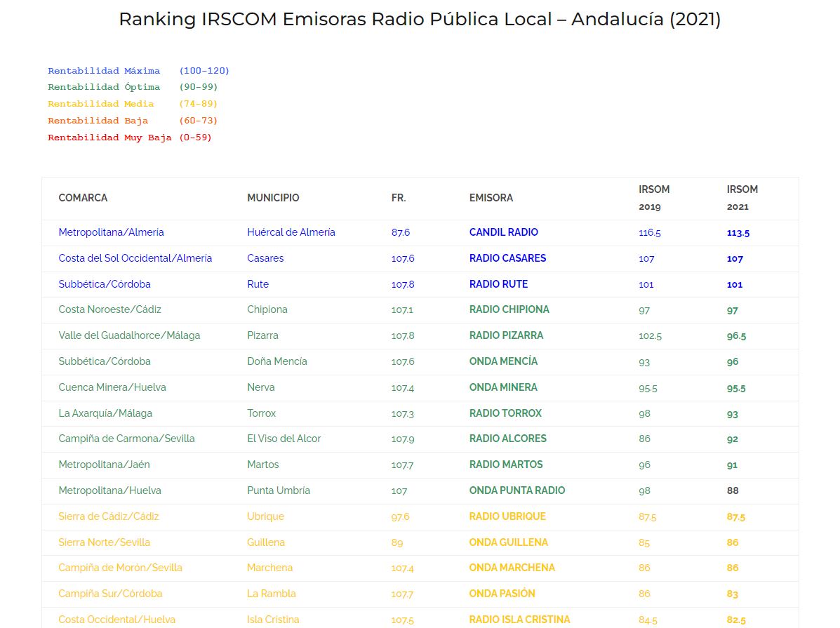The height and width of the screenshot is (628, 840).
Task: Click the 113.5 IRSOM 2021 value
Action: coord(738,233)
